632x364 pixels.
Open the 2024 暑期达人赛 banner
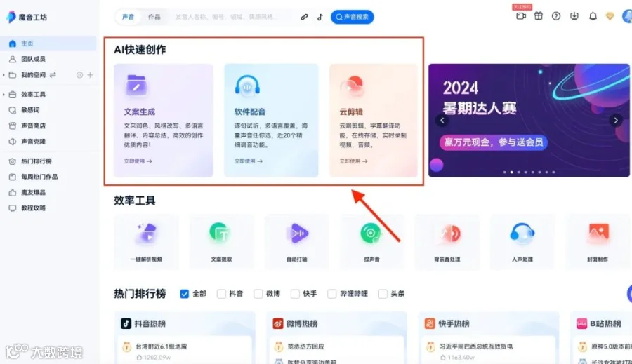529,120
